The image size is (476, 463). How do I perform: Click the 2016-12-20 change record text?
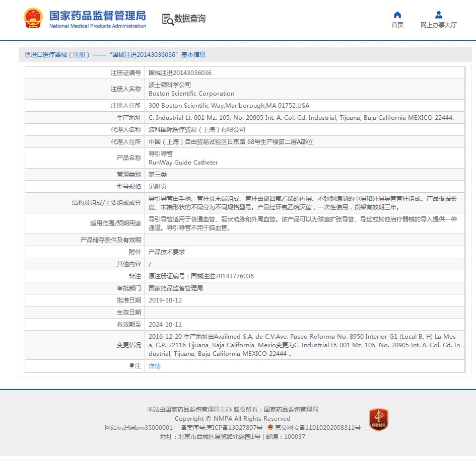click(304, 345)
